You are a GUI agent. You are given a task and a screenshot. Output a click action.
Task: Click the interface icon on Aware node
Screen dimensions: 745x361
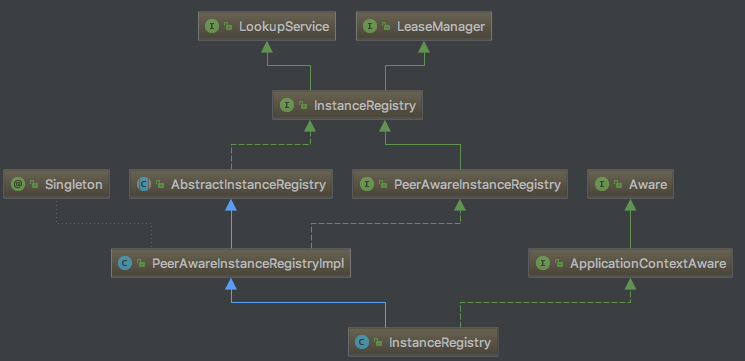(x=602, y=184)
